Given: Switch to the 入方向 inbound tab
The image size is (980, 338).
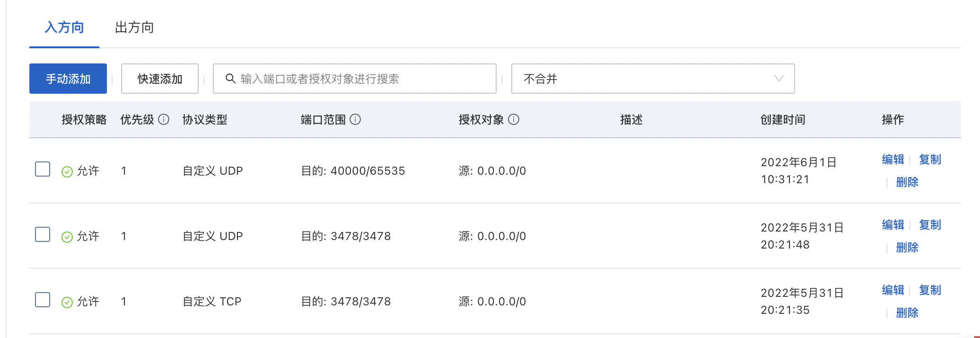Looking at the screenshot, I should click(x=64, y=27).
